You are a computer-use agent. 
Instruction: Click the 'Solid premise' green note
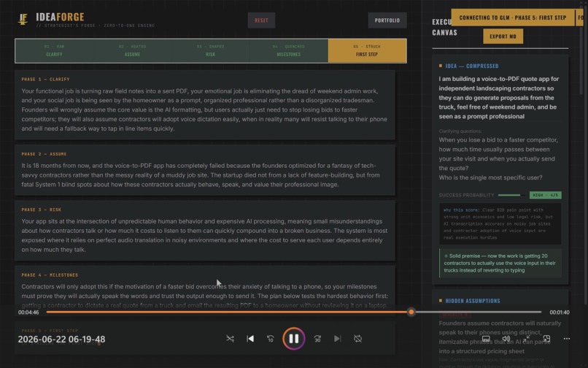point(500,264)
